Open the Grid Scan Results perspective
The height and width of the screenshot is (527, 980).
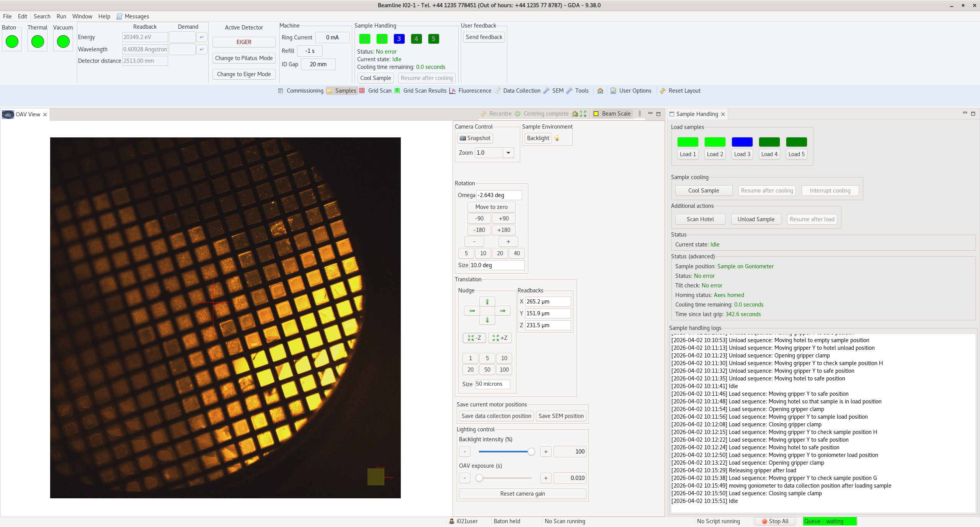420,91
